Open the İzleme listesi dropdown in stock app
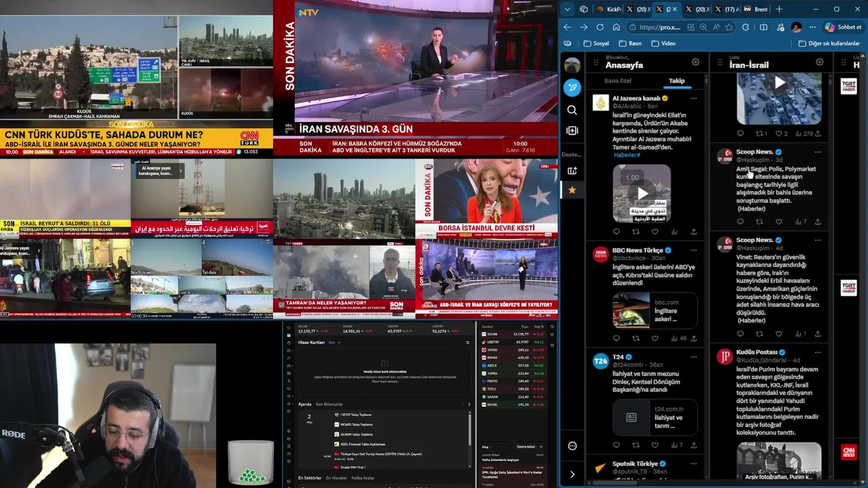The width and height of the screenshot is (868, 488). (x=526, y=447)
